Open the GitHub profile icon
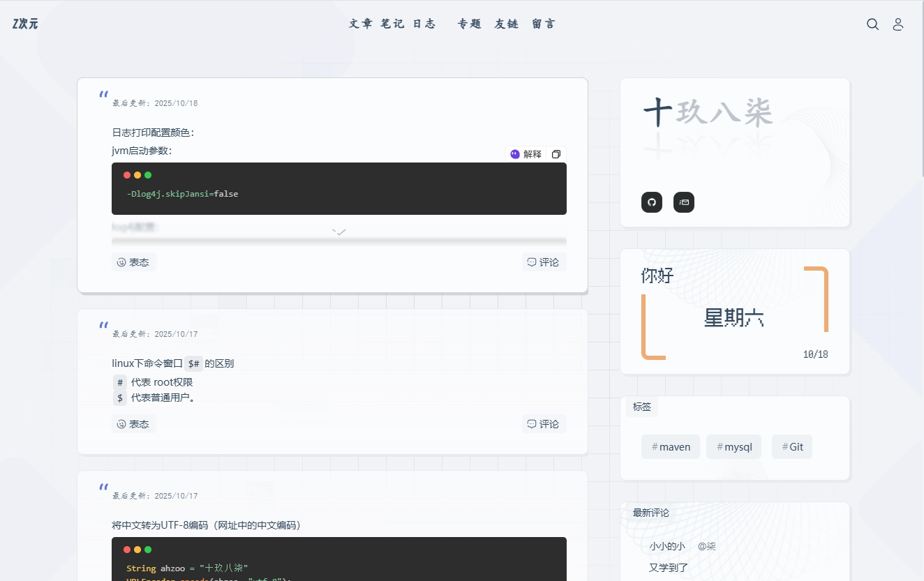This screenshot has width=924, height=581. pos(652,202)
